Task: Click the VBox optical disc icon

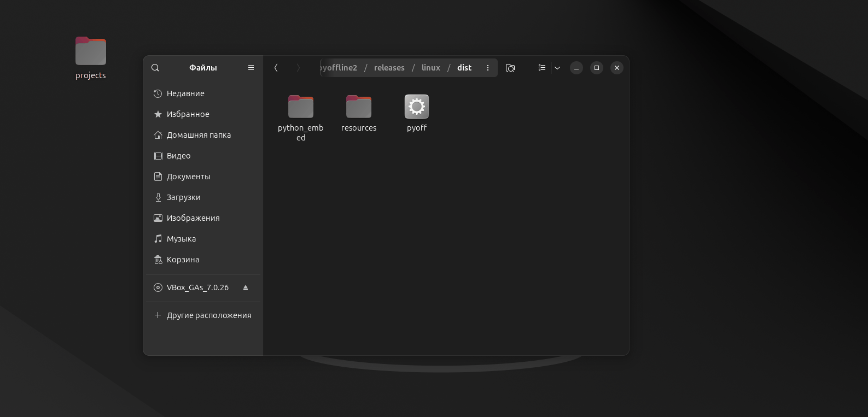Action: pos(158,287)
